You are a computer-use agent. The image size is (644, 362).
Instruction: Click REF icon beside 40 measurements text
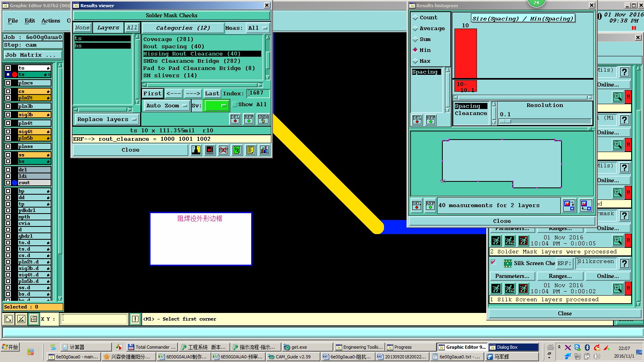click(430, 206)
